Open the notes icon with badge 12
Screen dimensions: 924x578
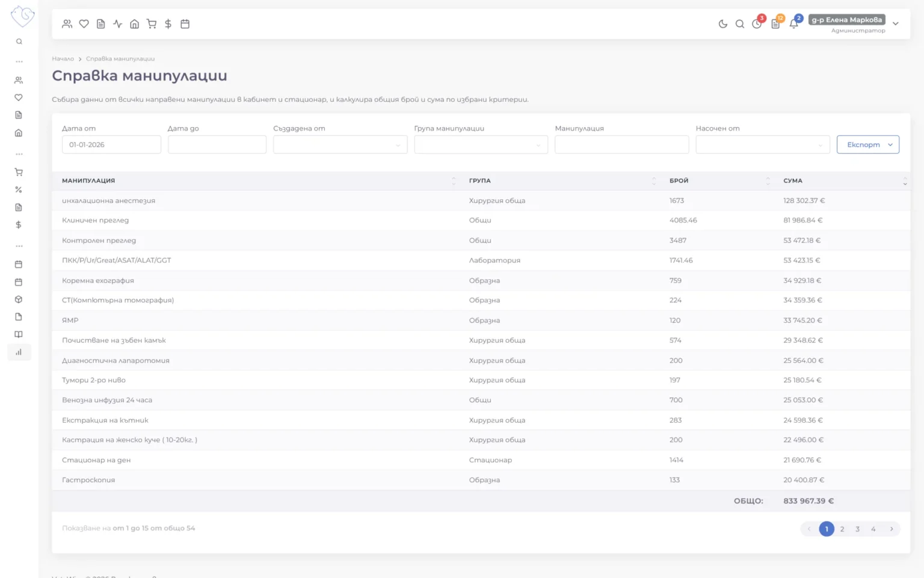pyautogui.click(x=776, y=23)
